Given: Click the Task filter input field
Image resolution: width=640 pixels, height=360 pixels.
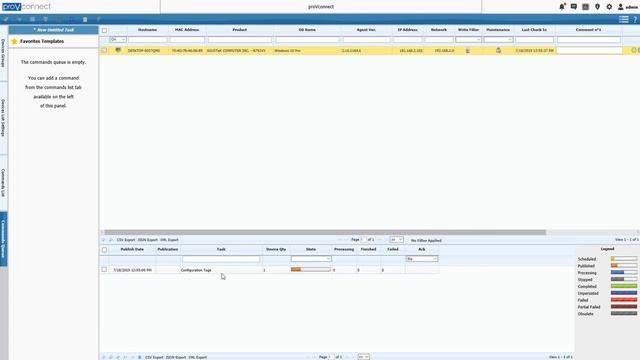Looking at the screenshot, I should tap(221, 259).
